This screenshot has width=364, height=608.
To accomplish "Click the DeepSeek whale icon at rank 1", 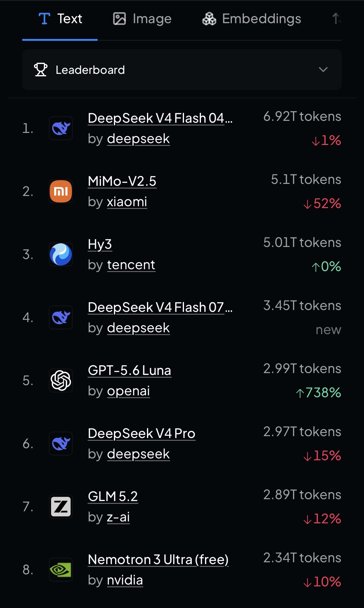I will (x=61, y=128).
